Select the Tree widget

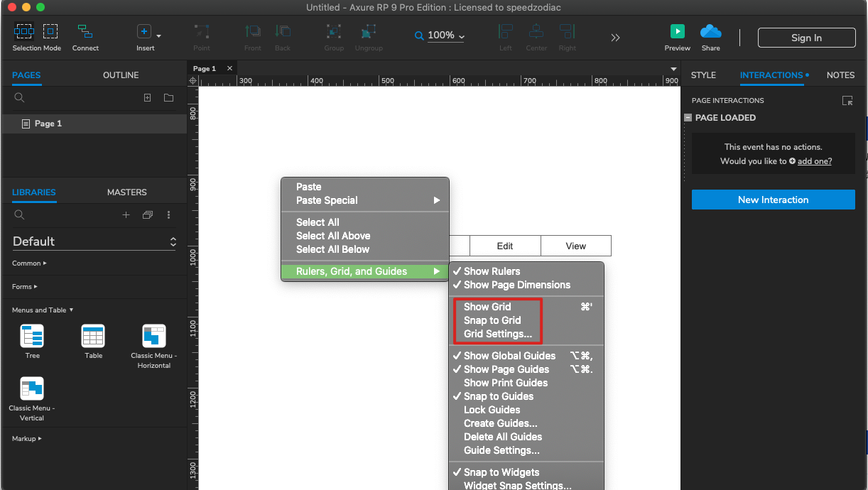(33, 342)
